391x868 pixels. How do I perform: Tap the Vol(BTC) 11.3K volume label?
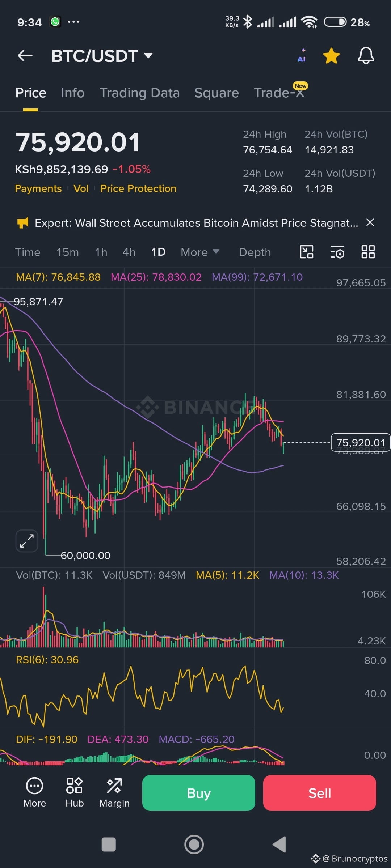click(54, 575)
